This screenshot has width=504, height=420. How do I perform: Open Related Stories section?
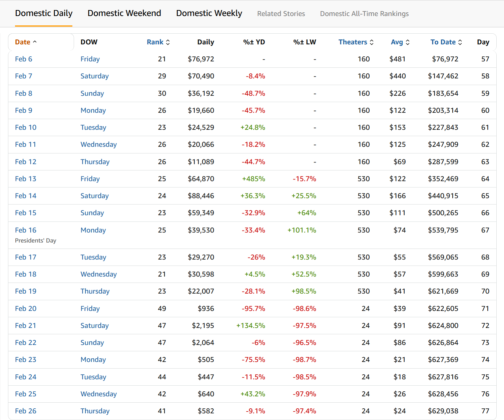[x=281, y=14]
